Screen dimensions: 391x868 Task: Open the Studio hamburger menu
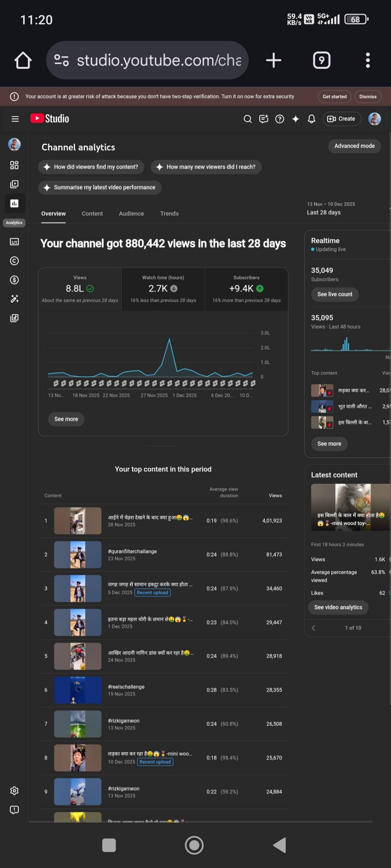point(15,119)
